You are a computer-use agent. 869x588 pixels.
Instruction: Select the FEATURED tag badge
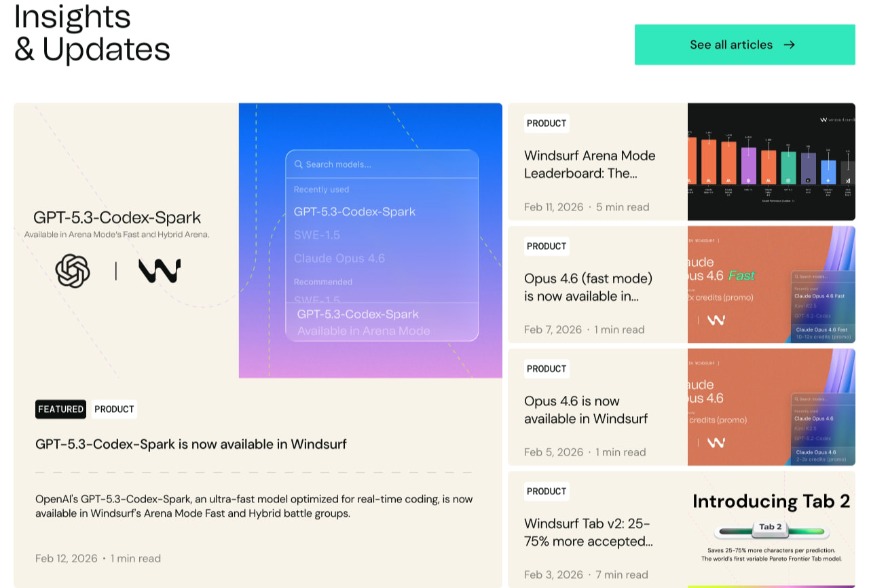[x=60, y=409]
